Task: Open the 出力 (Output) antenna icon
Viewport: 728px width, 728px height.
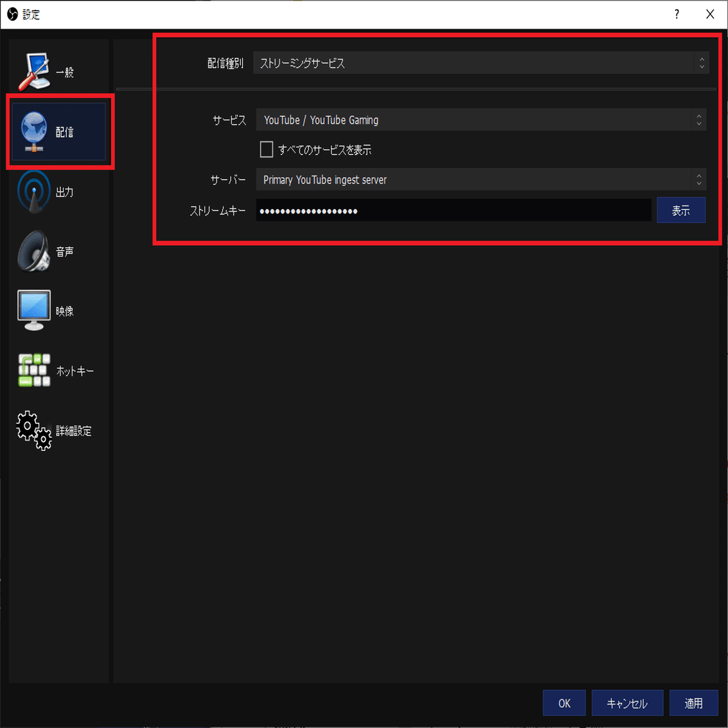Action: 34,192
